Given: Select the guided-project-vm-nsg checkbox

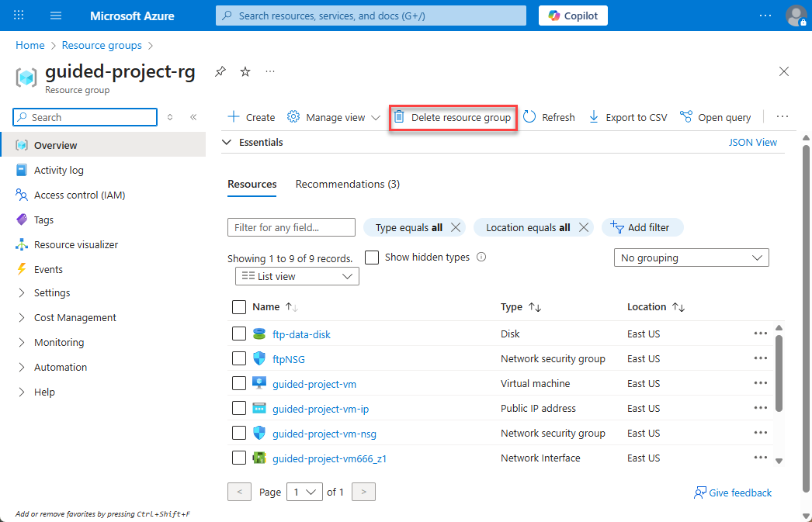Looking at the screenshot, I should (x=239, y=433).
